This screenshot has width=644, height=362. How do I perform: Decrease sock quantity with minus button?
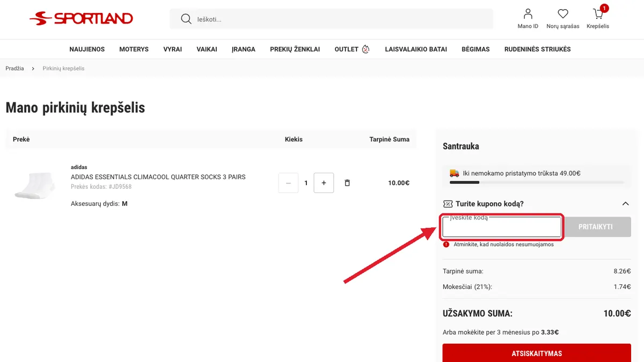[x=289, y=183]
